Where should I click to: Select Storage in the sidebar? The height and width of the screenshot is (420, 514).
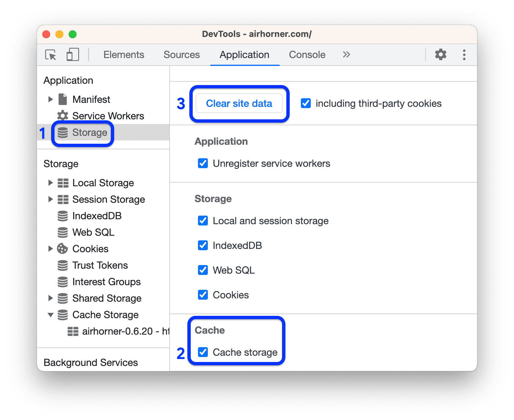point(90,133)
